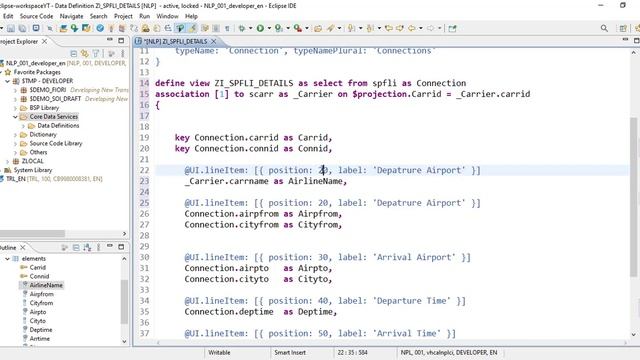
Task: Toggle the Outline sort button
Action: pos(87,247)
